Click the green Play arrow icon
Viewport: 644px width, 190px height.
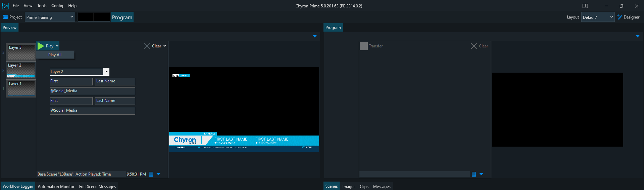tap(41, 46)
